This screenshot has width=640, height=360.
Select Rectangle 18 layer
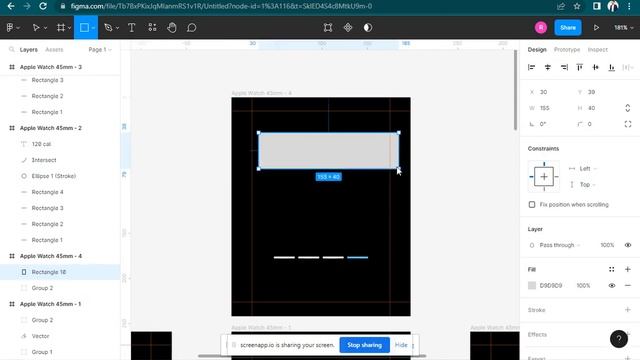pos(60,272)
